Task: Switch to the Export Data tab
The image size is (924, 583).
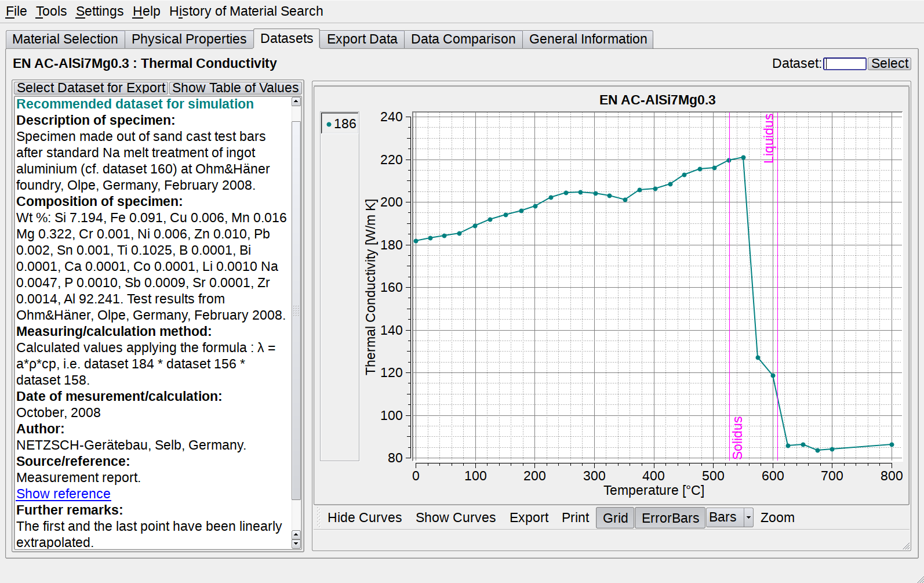Action: (362, 39)
